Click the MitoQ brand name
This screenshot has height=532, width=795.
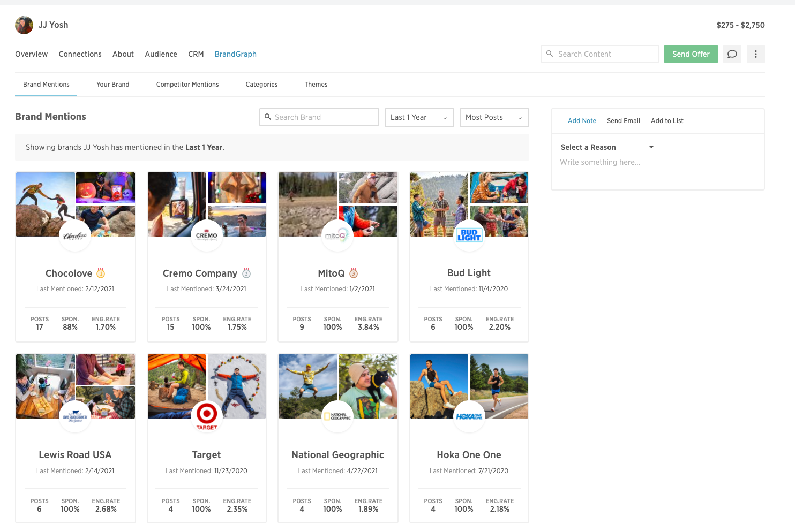click(x=331, y=273)
